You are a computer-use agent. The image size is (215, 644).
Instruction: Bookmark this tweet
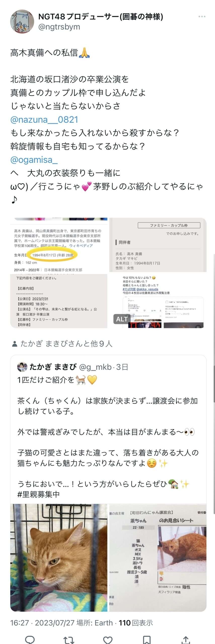147,639
